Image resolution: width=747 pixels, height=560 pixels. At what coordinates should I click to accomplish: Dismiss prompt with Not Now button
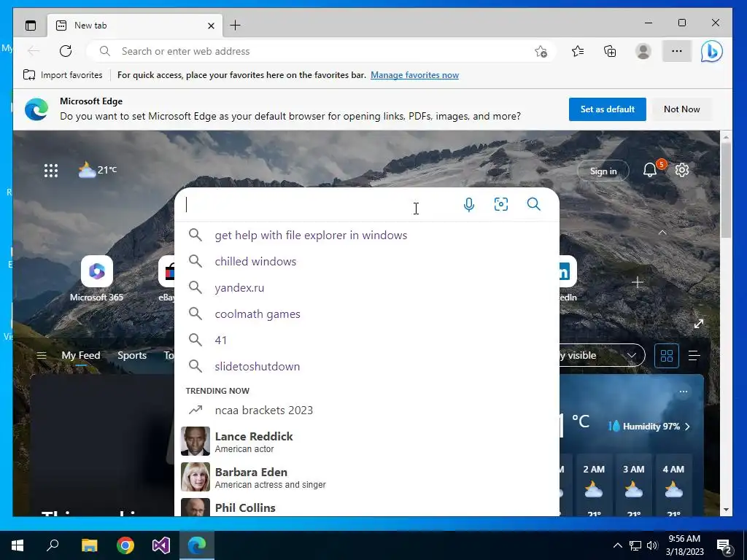[x=682, y=109]
